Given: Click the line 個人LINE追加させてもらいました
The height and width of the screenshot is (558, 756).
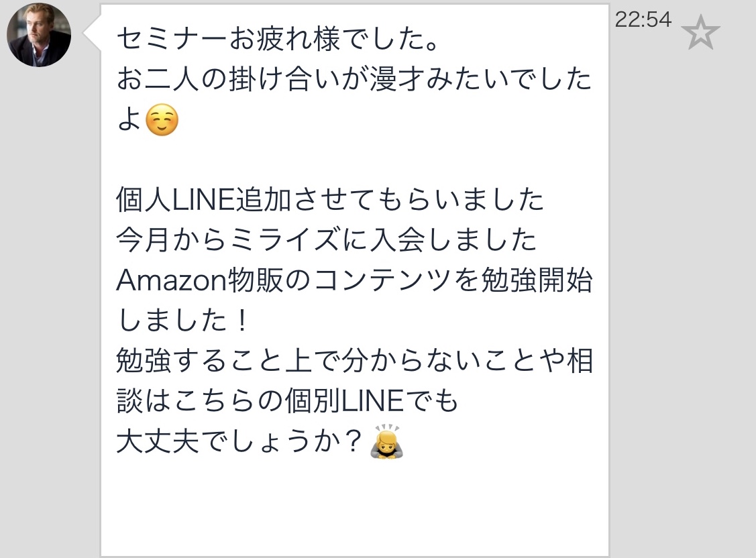Looking at the screenshot, I should [x=330, y=199].
